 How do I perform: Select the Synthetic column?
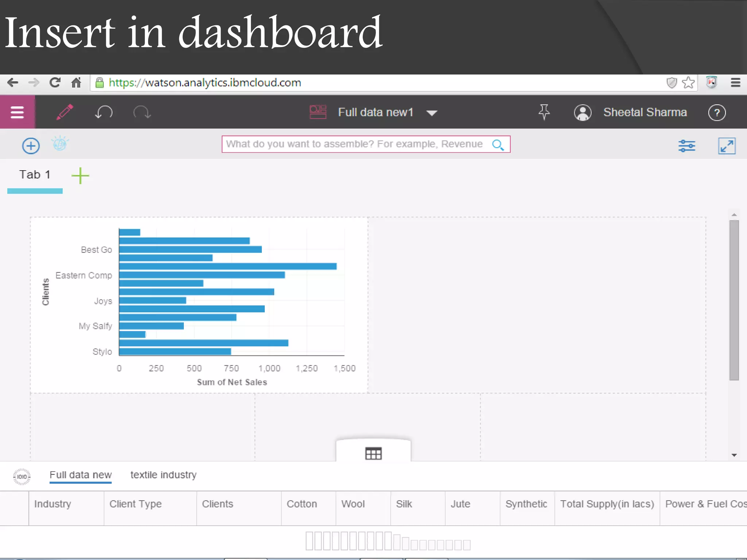click(527, 508)
